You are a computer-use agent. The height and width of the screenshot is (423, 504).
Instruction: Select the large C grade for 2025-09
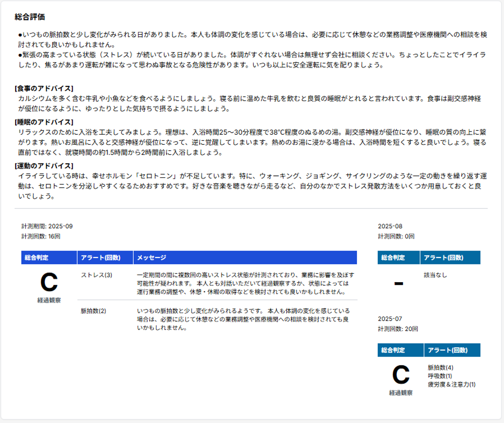click(49, 282)
